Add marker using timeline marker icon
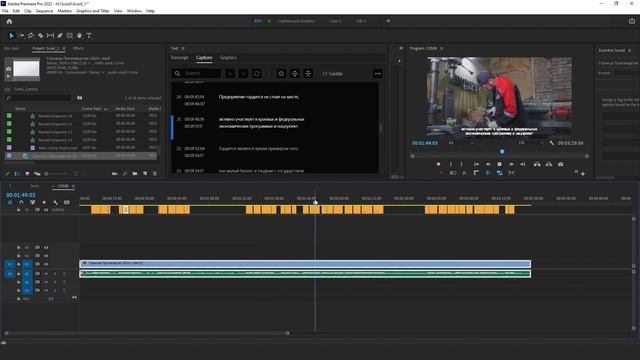640x360 pixels. click(44, 202)
